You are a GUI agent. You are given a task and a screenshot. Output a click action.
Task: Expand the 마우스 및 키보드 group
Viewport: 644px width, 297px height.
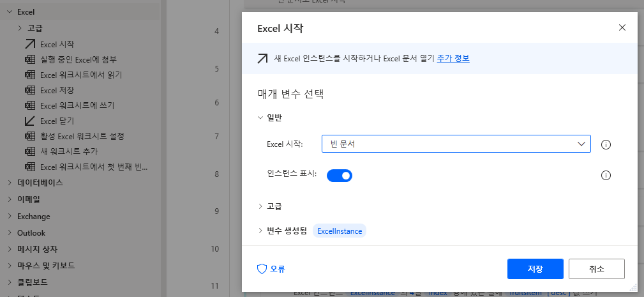(10, 265)
